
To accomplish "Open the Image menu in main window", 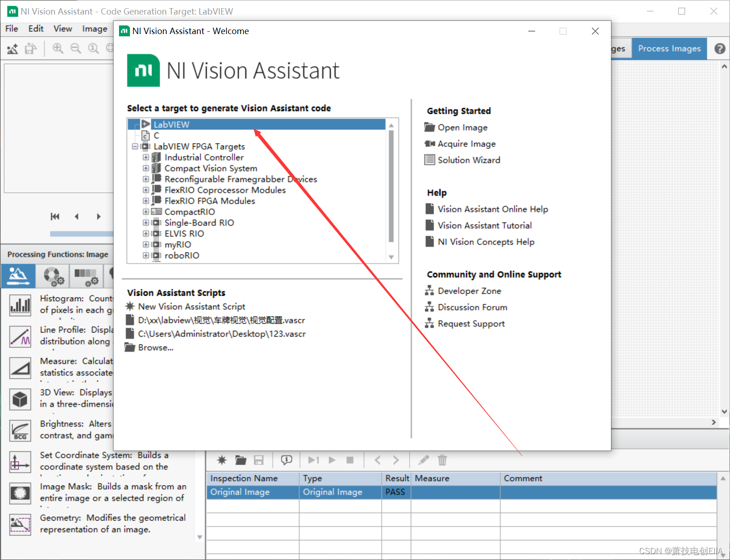I will point(94,29).
